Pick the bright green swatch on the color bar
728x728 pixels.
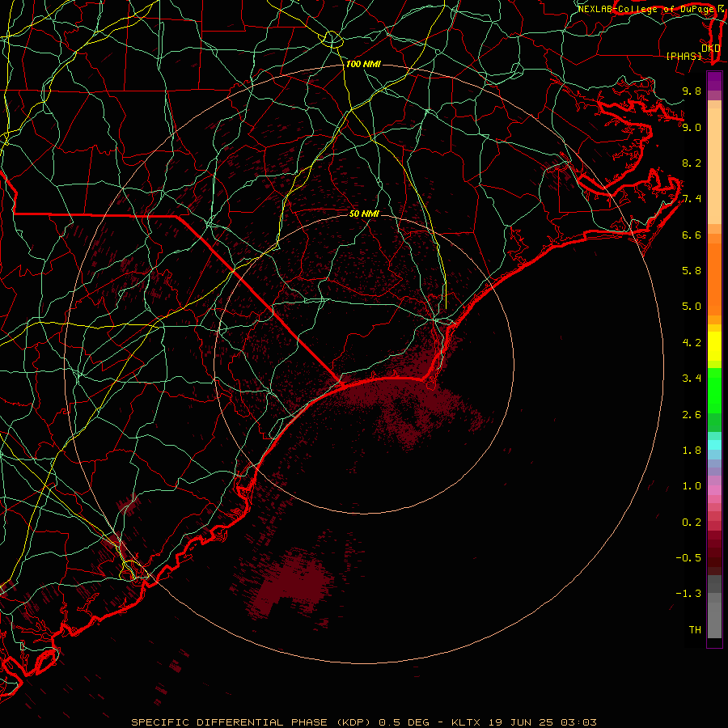(714, 391)
